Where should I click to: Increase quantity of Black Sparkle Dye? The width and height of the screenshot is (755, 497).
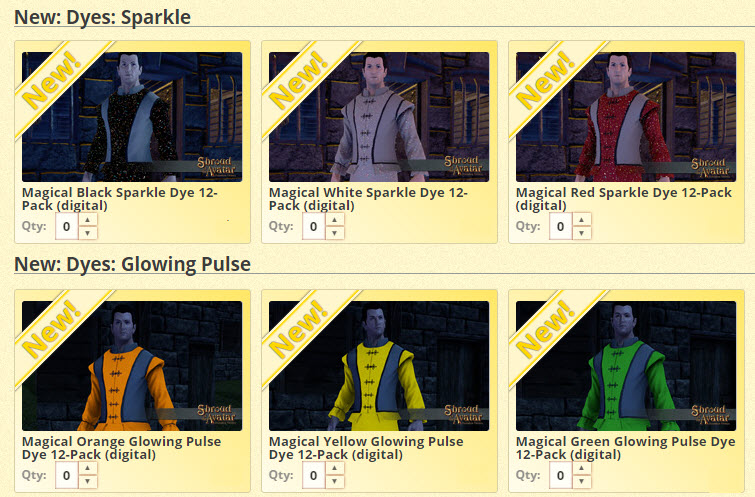[x=88, y=220]
